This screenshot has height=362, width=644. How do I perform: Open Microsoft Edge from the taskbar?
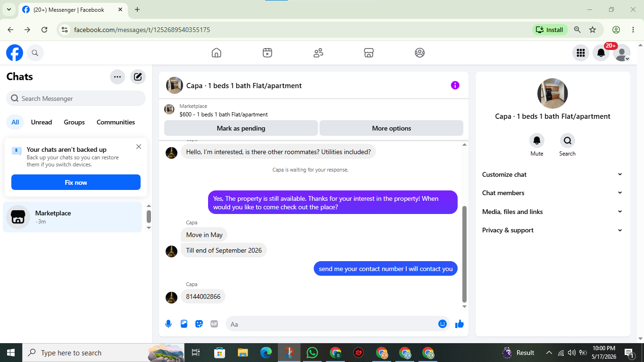[x=266, y=353]
